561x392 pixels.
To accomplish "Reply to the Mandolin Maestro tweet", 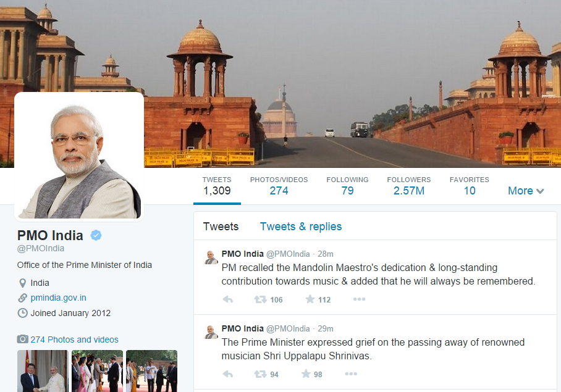I will (228, 299).
